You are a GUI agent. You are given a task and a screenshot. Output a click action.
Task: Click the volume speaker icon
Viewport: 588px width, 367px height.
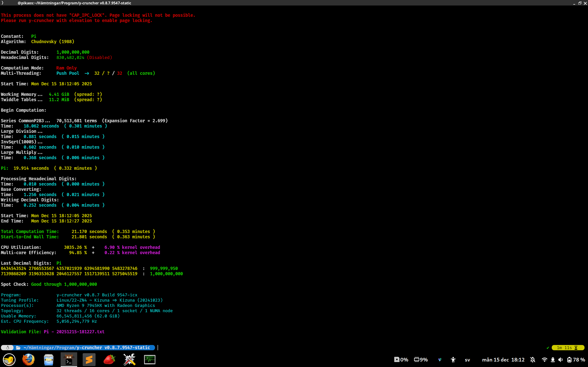560,360
